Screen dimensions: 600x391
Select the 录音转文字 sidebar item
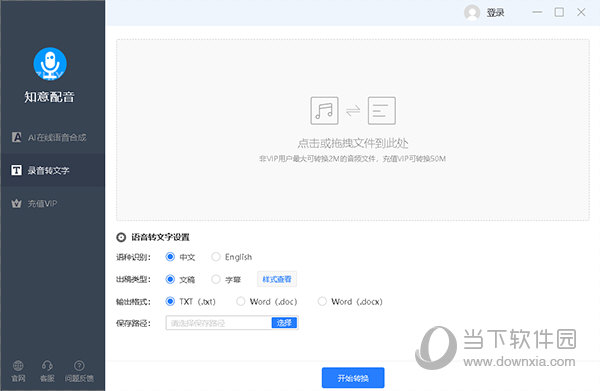52,170
